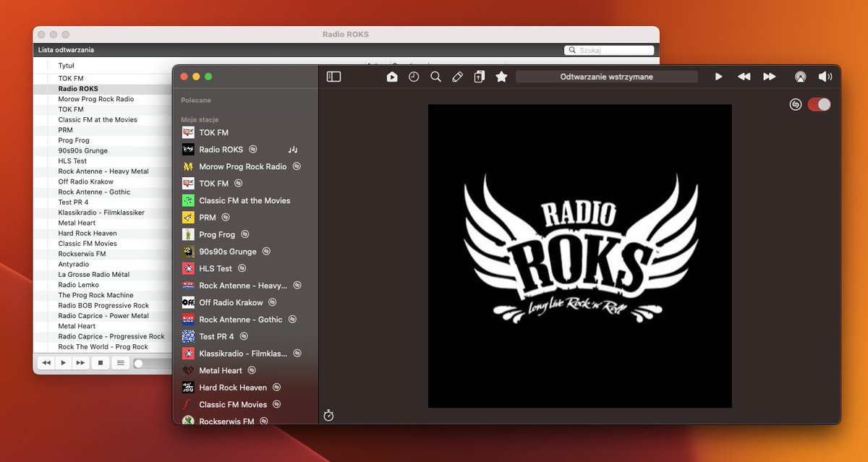Open AirPlay output icon
Screen dimensions: 868x462
(x=800, y=77)
